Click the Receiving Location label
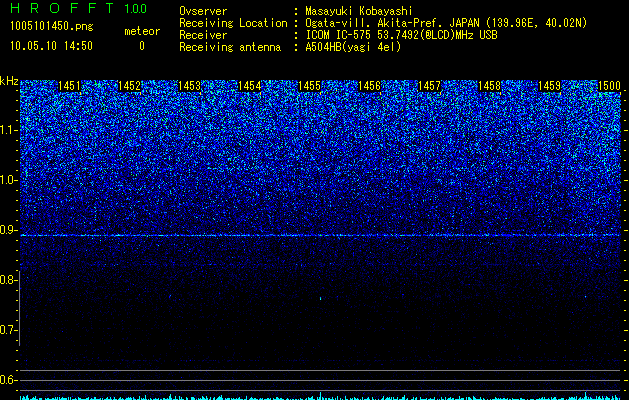This screenshot has height=400, width=629. (x=233, y=23)
